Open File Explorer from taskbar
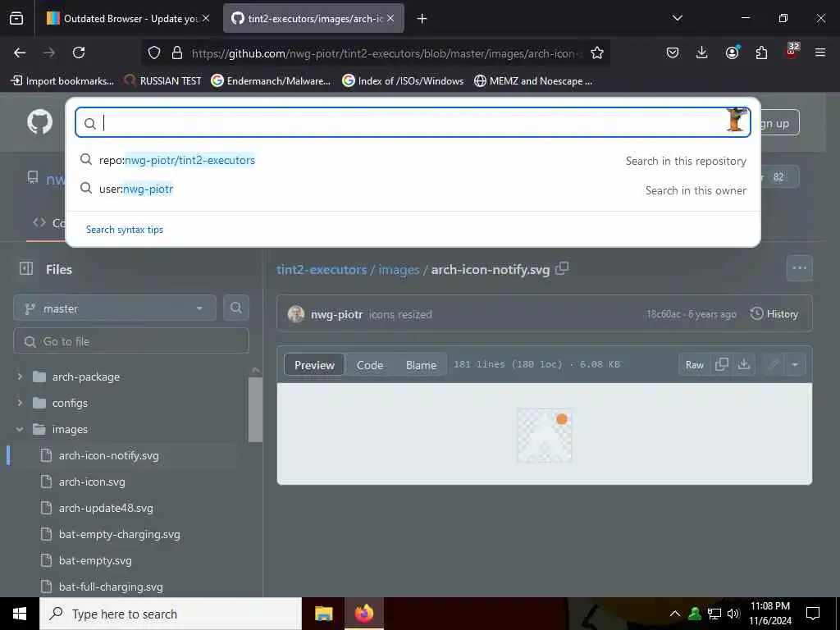The width and height of the screenshot is (840, 630). tap(323, 614)
